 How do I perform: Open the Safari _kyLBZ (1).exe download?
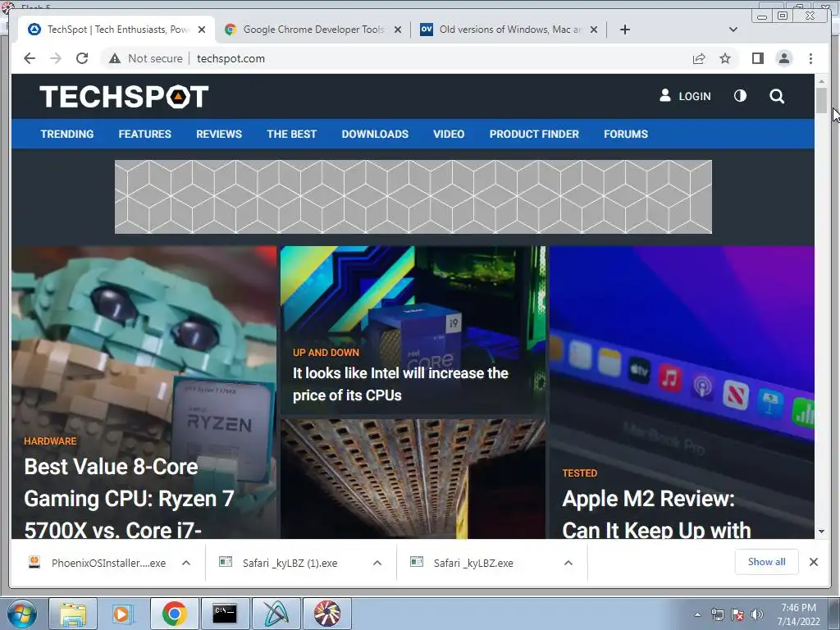click(290, 563)
